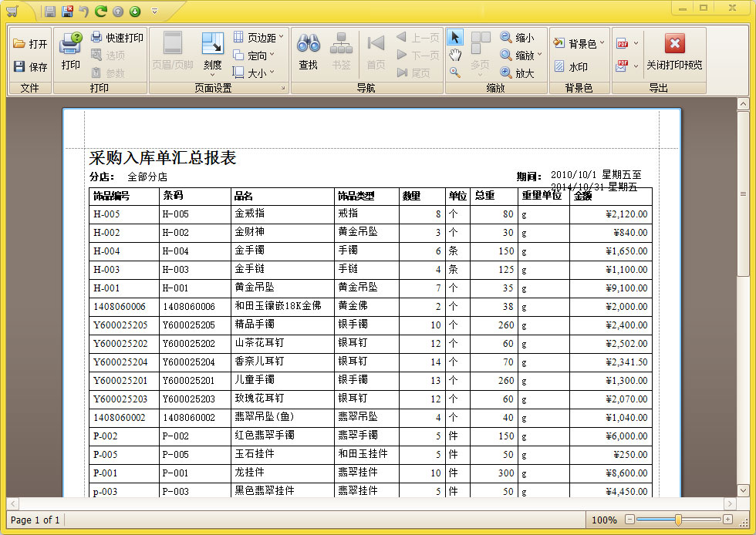The width and height of the screenshot is (756, 535).
Task: Open the 多页 multiple pages view
Action: pos(480,54)
